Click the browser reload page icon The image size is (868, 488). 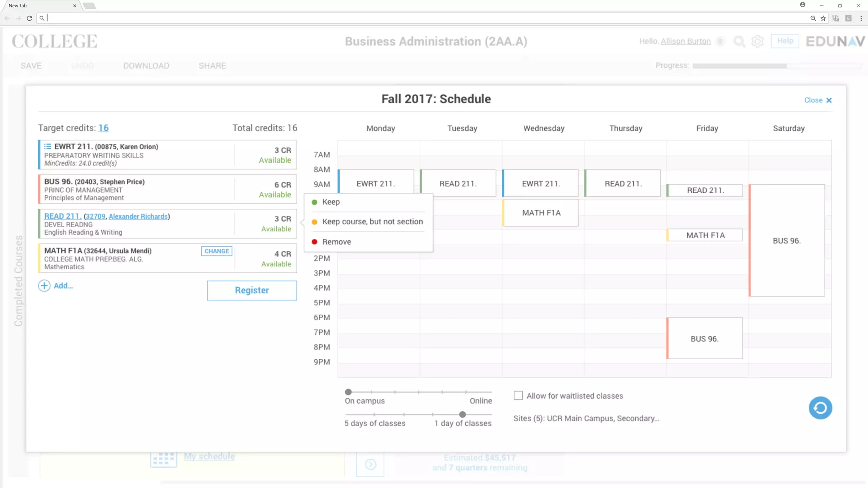coord(29,18)
